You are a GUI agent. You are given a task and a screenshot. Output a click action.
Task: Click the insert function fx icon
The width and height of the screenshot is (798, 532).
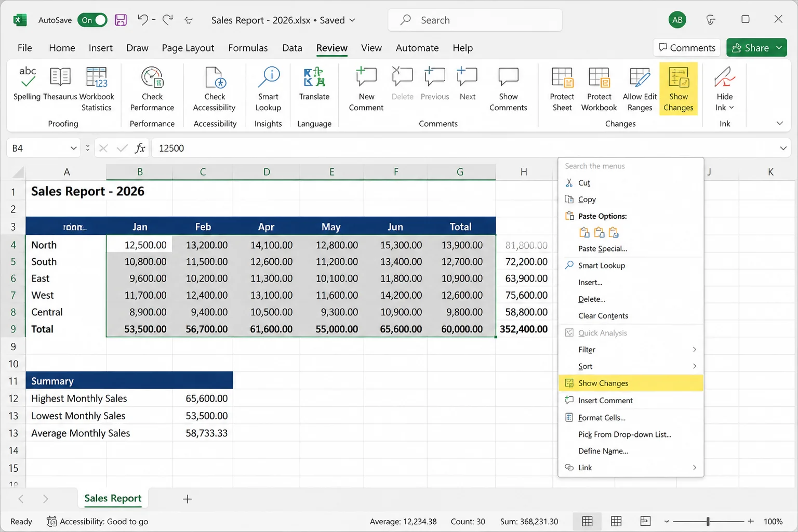click(140, 148)
